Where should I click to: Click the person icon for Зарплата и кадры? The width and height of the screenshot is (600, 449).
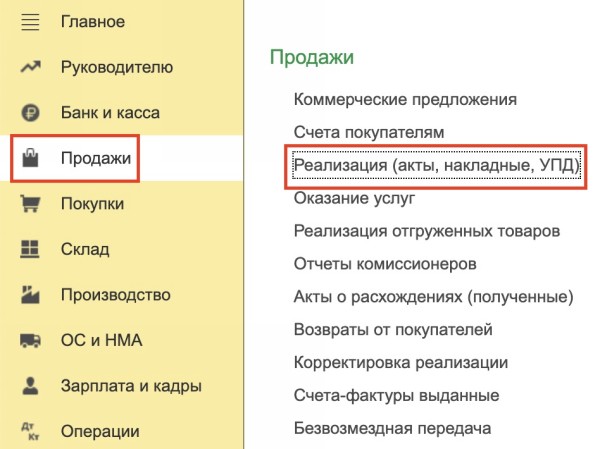click(x=30, y=386)
